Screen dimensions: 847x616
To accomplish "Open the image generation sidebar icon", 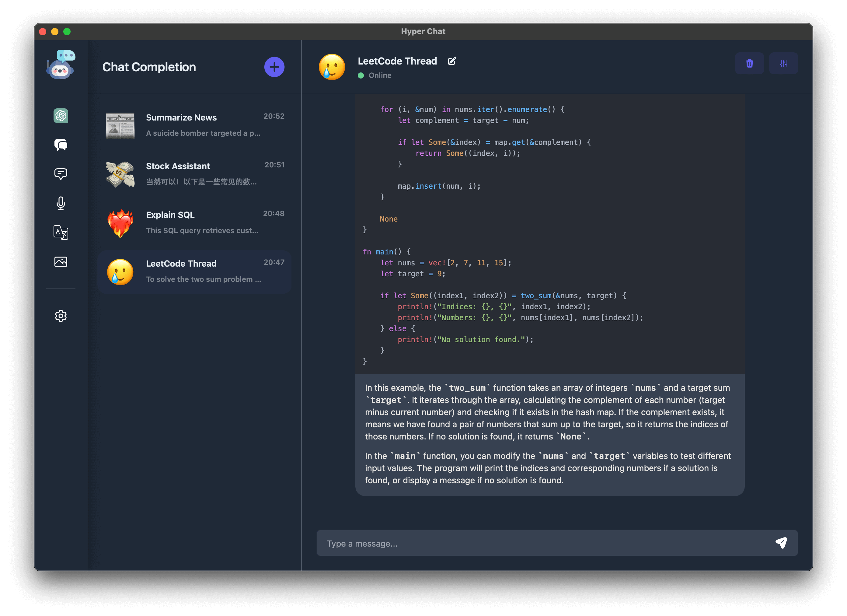I will coord(61,261).
